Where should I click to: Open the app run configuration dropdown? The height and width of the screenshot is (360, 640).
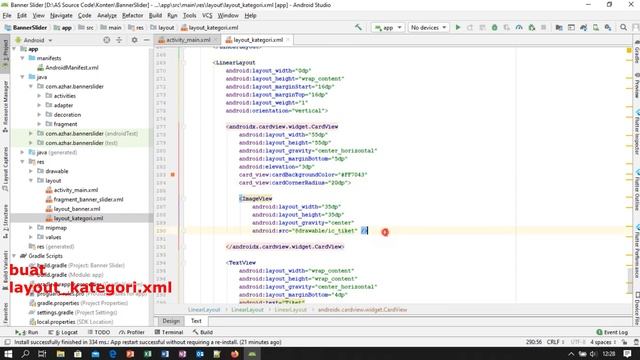click(388, 27)
